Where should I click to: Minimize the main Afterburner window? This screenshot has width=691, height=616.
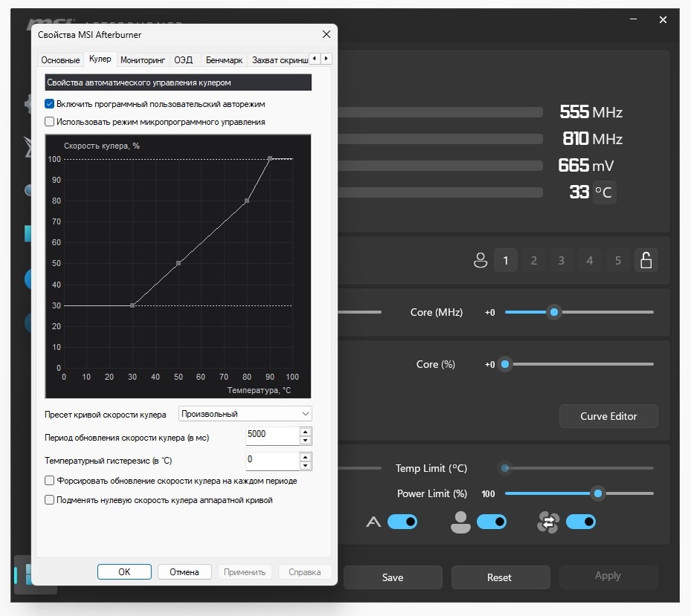pos(633,20)
